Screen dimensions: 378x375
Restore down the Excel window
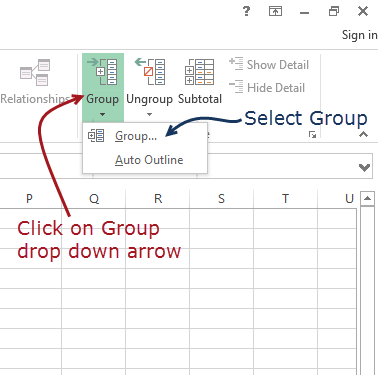[334, 12]
